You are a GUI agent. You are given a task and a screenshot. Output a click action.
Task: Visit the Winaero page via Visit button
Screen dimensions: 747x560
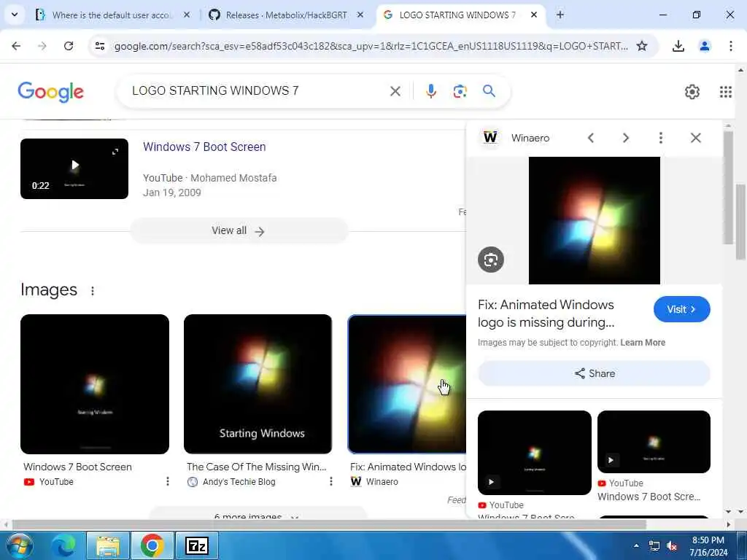point(682,309)
